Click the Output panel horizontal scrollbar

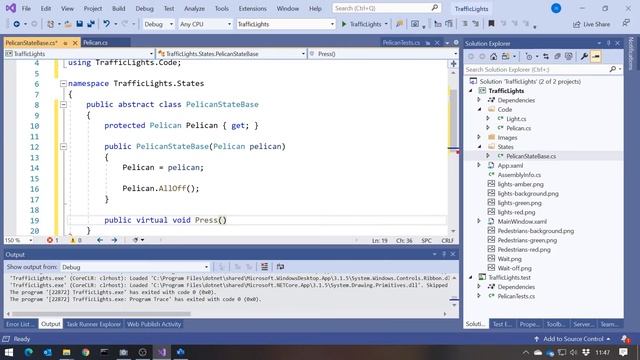pyautogui.click(x=101, y=314)
